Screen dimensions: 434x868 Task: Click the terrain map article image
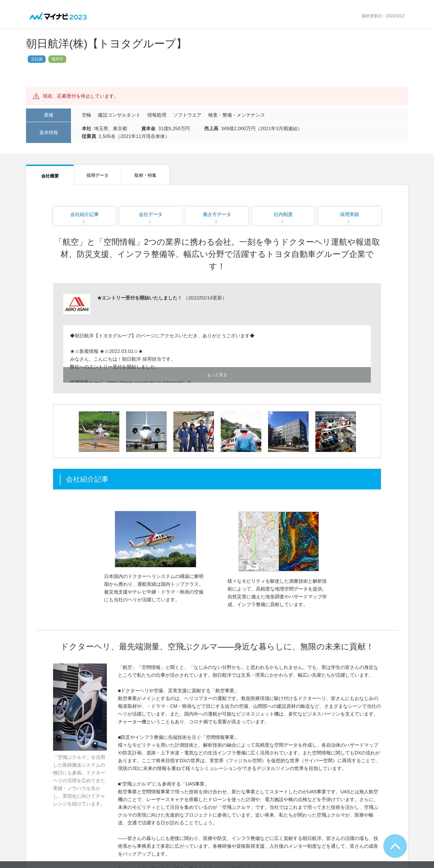click(279, 541)
